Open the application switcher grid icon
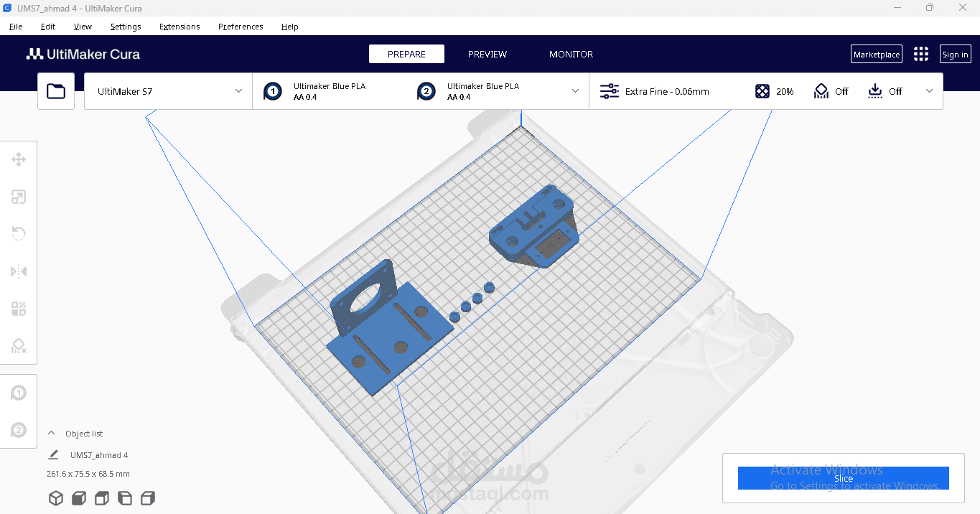980x514 pixels. tap(921, 54)
